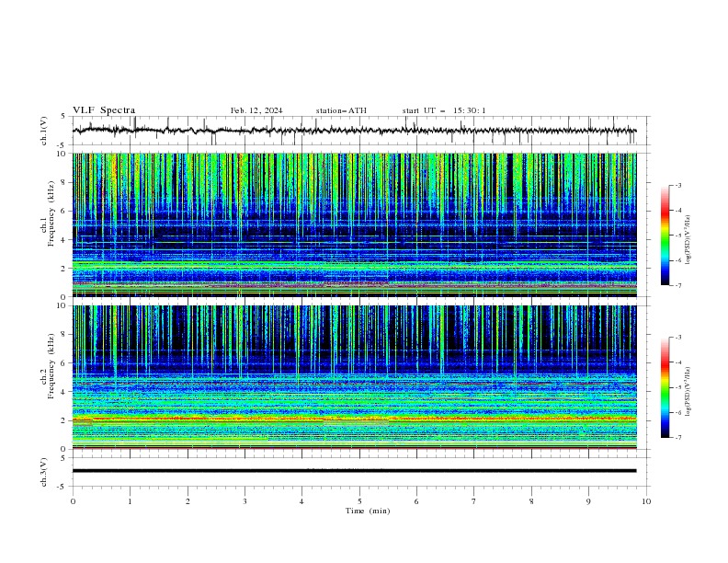
Task: Click the time axis tick label '9'
Action: point(588,501)
